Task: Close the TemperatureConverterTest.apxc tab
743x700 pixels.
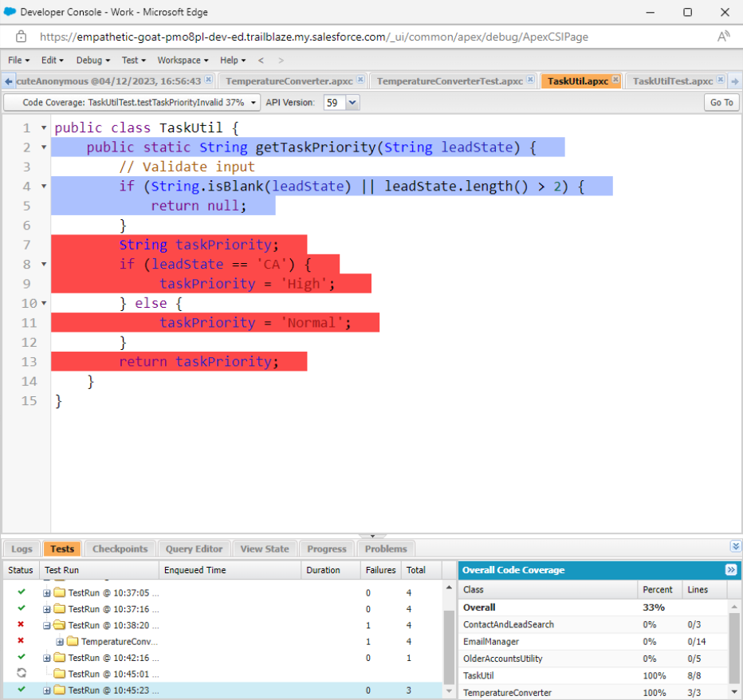Action: tap(531, 80)
